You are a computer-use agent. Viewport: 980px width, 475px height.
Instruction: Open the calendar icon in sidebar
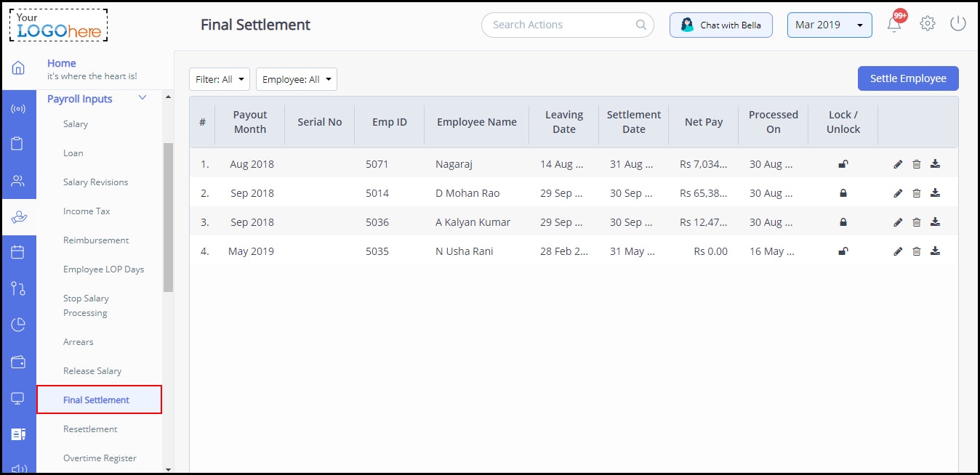18,252
